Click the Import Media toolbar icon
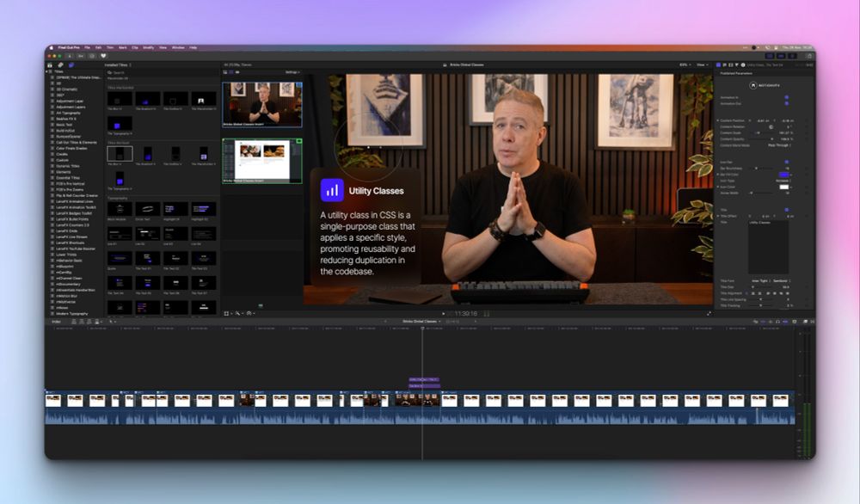The width and height of the screenshot is (860, 504). click(x=70, y=56)
